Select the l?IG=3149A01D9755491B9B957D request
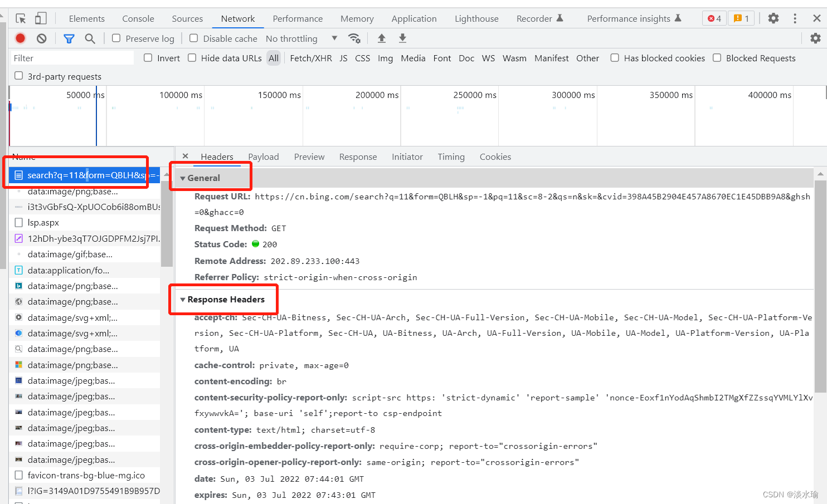 84,491
